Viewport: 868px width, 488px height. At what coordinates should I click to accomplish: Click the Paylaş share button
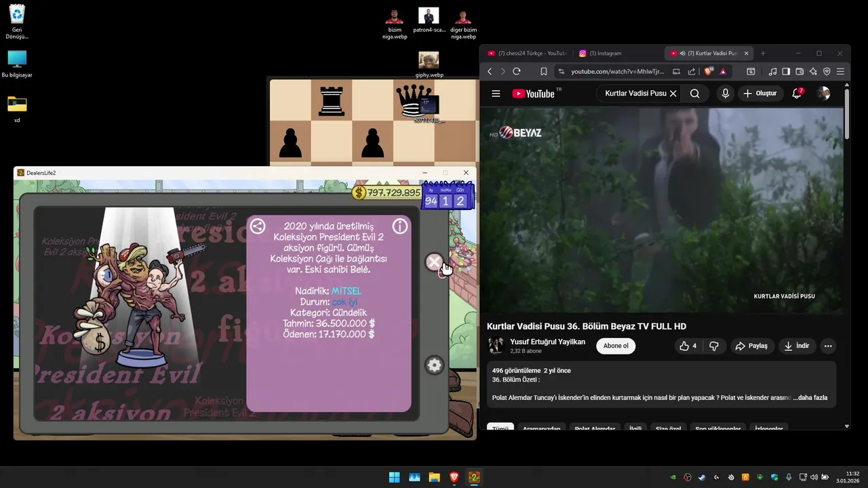[751, 346]
